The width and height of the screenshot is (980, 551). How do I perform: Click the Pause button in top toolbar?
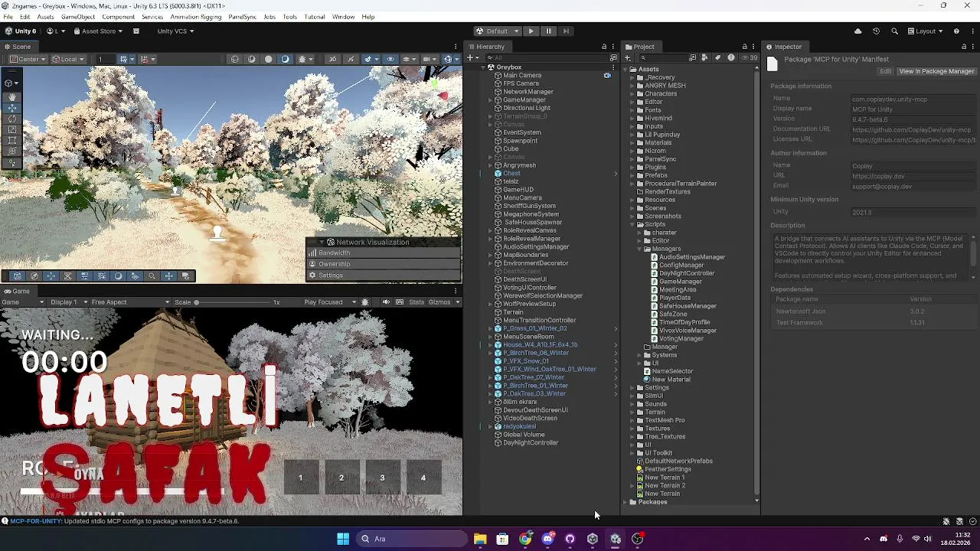[548, 31]
